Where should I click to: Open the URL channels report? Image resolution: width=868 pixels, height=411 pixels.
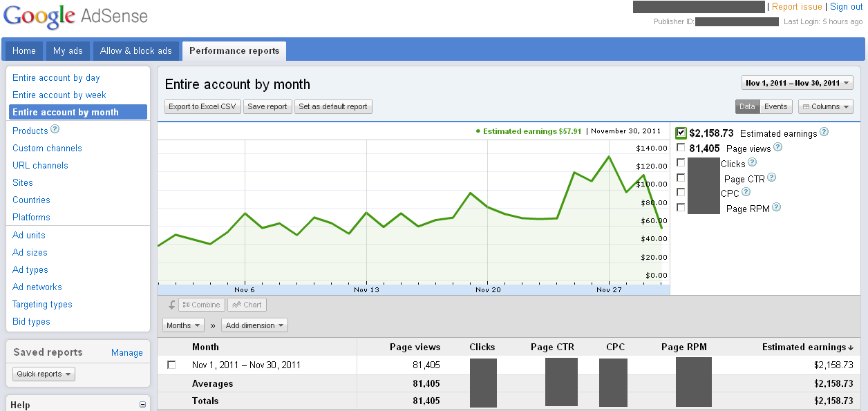[x=40, y=166]
